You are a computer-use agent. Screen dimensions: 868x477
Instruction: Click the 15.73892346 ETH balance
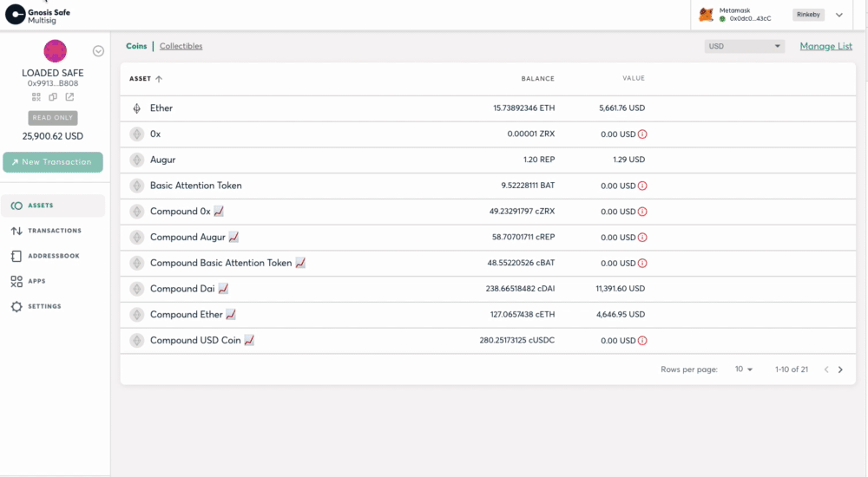pos(523,108)
